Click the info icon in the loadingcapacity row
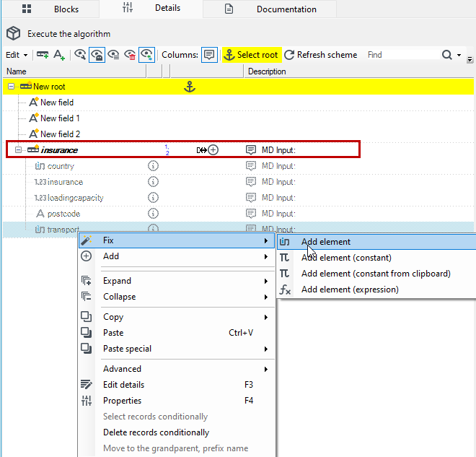The image size is (476, 457). [153, 198]
